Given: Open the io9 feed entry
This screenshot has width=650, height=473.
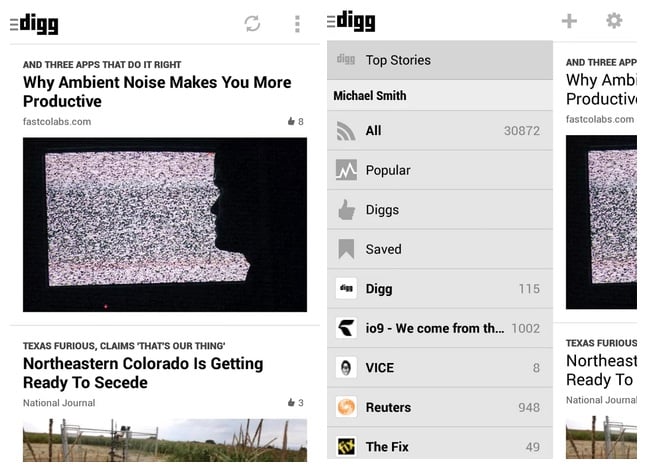Looking at the screenshot, I should tap(440, 328).
